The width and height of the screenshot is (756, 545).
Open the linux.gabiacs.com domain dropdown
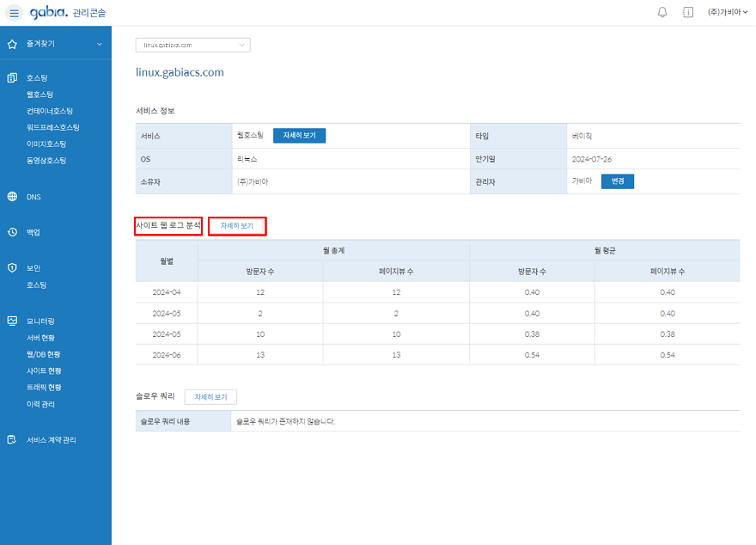tap(192, 45)
